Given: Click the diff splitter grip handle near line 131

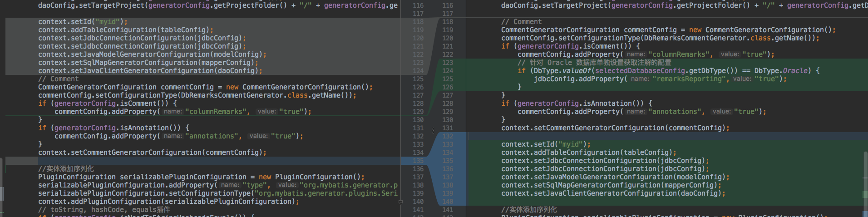Looking at the screenshot, I should click(x=433, y=131).
